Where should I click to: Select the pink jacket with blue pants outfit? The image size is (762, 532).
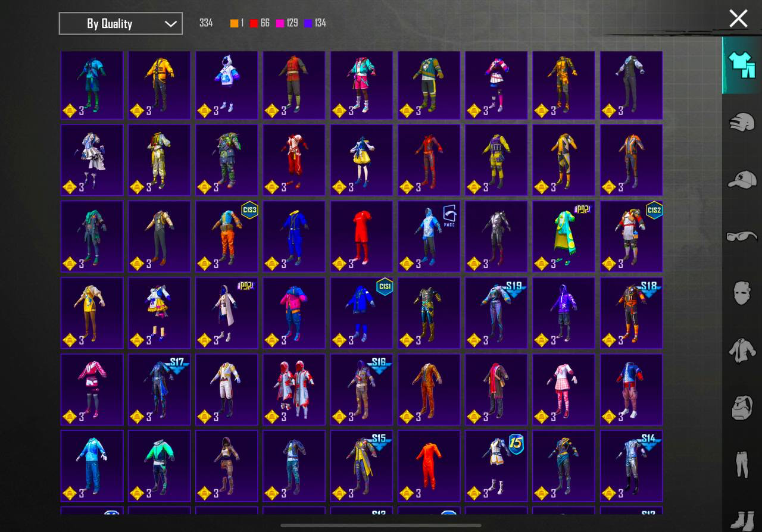pyautogui.click(x=294, y=312)
